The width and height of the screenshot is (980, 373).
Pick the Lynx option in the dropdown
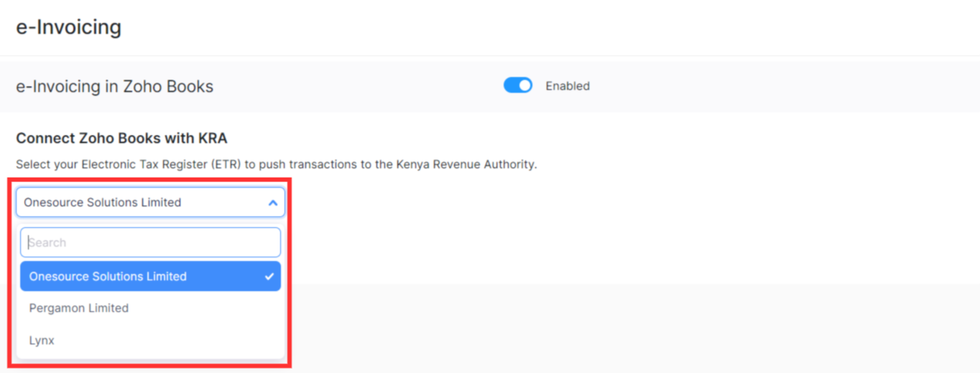(42, 341)
